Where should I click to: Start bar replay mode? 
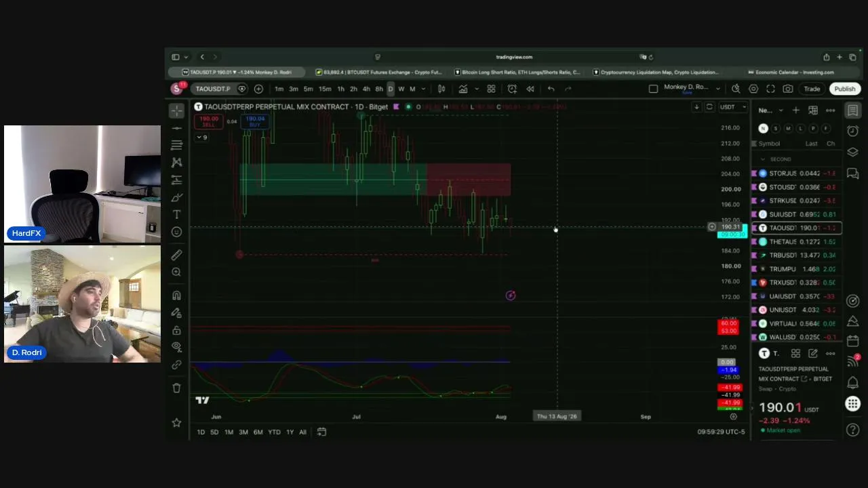pyautogui.click(x=530, y=89)
